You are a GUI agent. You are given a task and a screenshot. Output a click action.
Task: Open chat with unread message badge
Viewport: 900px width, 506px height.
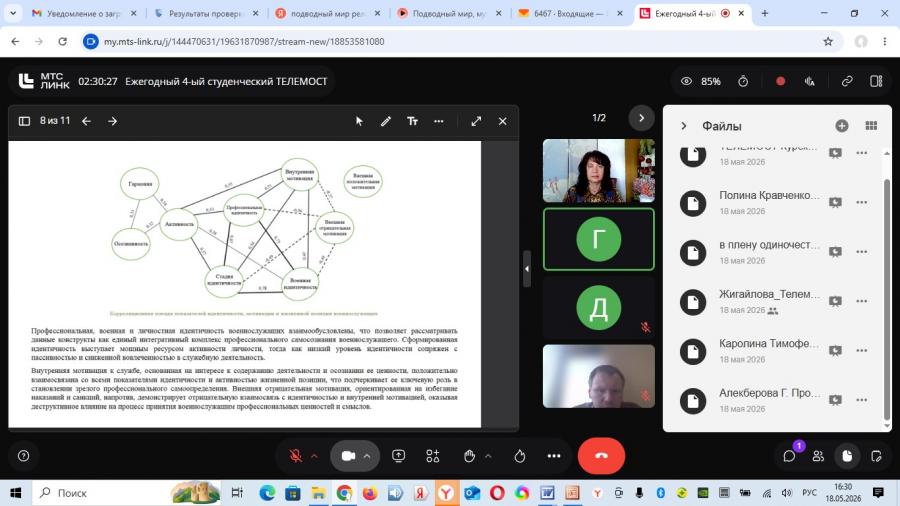790,456
